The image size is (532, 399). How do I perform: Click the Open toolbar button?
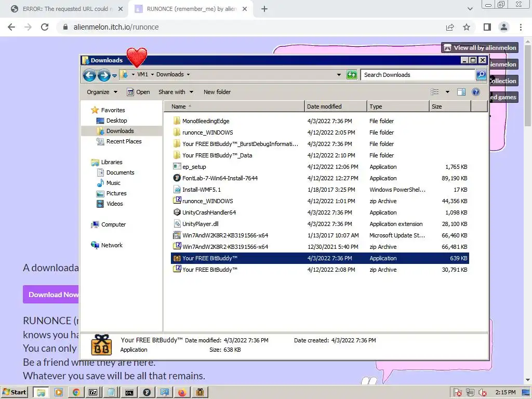click(x=138, y=92)
